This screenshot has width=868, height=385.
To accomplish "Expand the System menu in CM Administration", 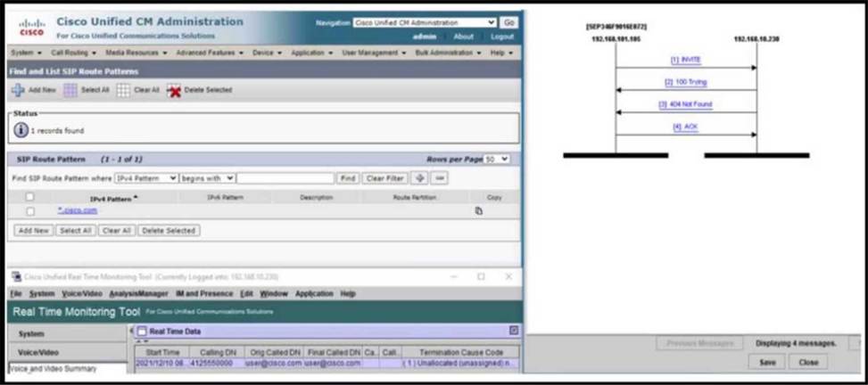I will coord(27,53).
